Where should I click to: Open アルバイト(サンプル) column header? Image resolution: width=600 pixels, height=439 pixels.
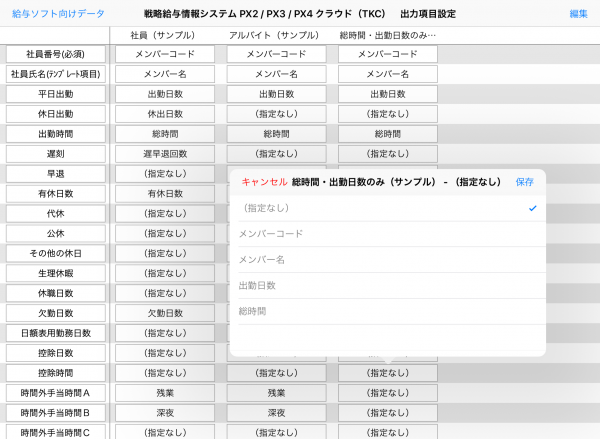[274, 36]
